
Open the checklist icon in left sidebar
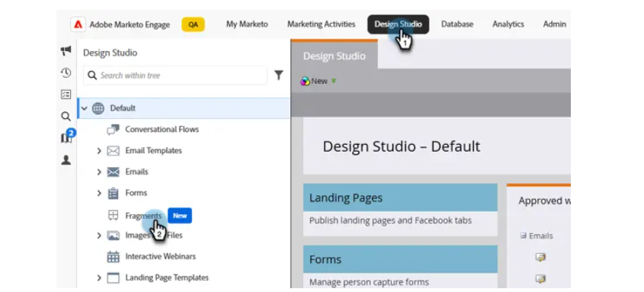pos(66,95)
